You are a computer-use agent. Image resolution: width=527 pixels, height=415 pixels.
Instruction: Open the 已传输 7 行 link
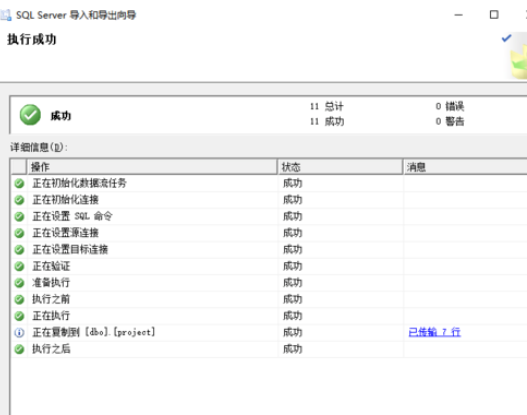tap(434, 332)
